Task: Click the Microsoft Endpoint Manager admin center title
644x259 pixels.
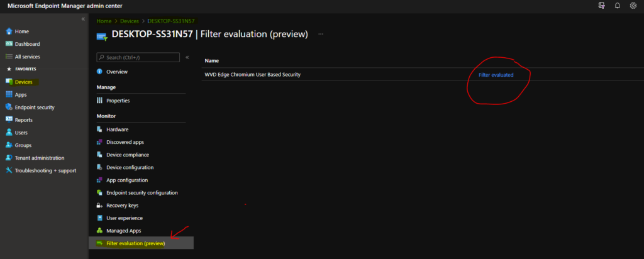Action: click(x=65, y=6)
